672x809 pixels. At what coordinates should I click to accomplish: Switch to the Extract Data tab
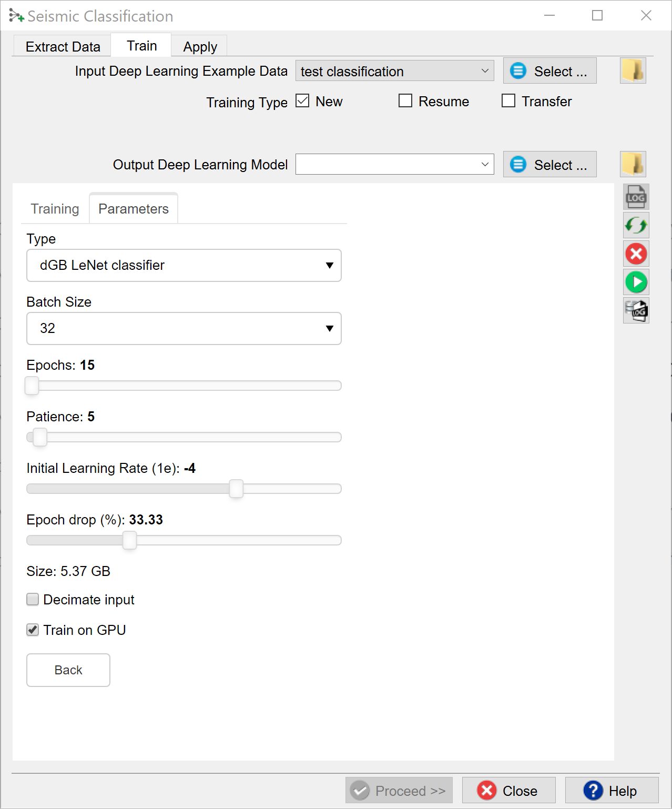coord(63,47)
